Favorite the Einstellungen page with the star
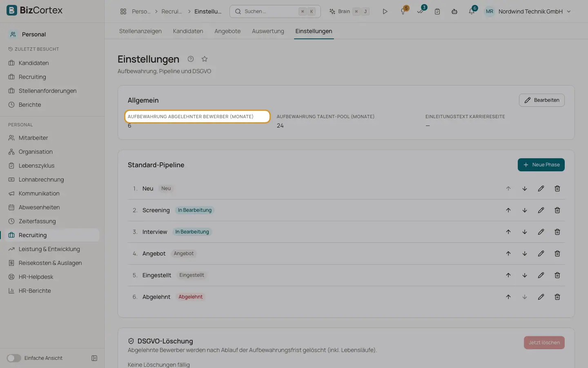Screen dimensions: 588x368 coord(205,59)
